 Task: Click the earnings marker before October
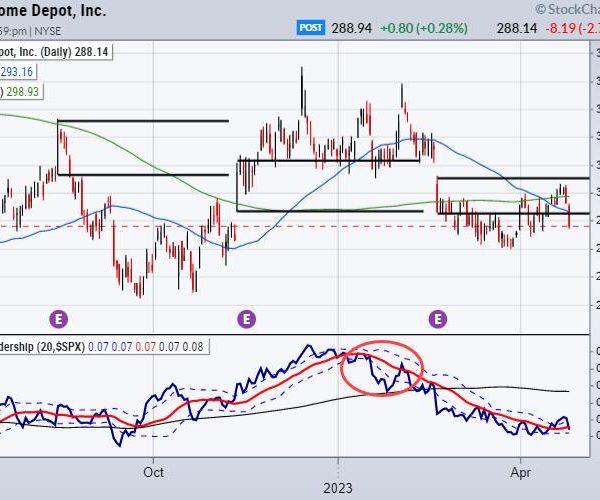pyautogui.click(x=59, y=319)
